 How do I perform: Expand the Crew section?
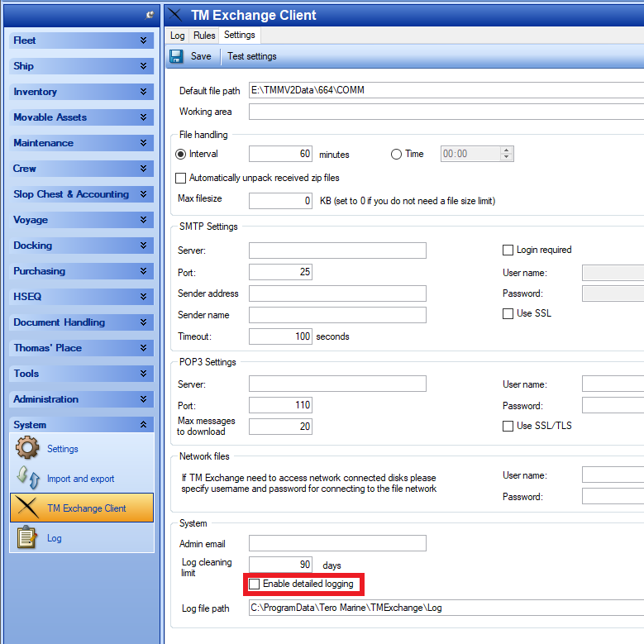click(x=81, y=169)
